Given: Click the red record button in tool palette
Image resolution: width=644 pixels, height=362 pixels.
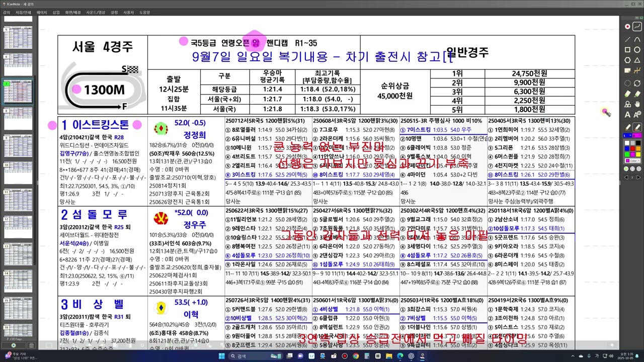Looking at the screenshot, I should [x=627, y=26].
